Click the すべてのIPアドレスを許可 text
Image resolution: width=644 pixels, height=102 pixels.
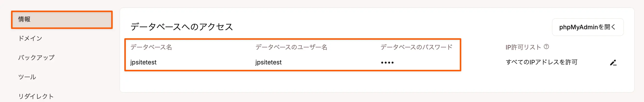coord(542,62)
